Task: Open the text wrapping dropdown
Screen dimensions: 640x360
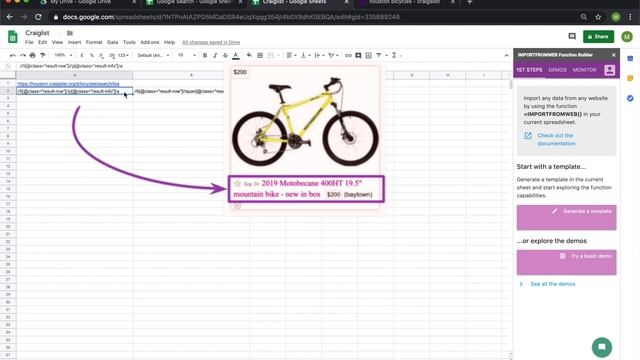Action: (x=319, y=55)
